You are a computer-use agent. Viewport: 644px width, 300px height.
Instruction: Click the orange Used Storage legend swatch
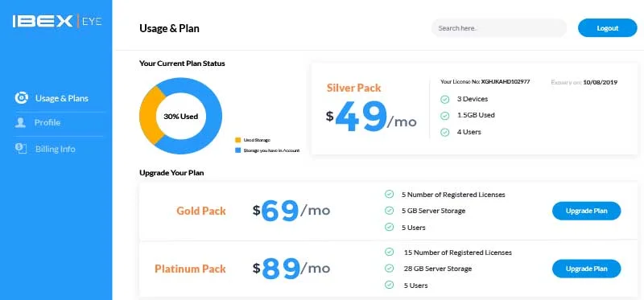(x=237, y=140)
